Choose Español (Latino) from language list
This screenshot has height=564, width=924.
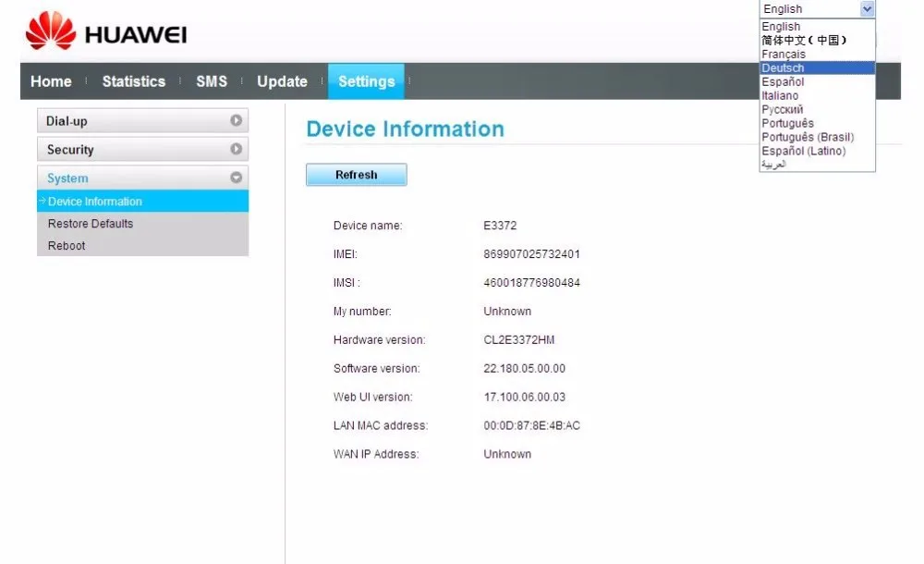[x=817, y=151]
